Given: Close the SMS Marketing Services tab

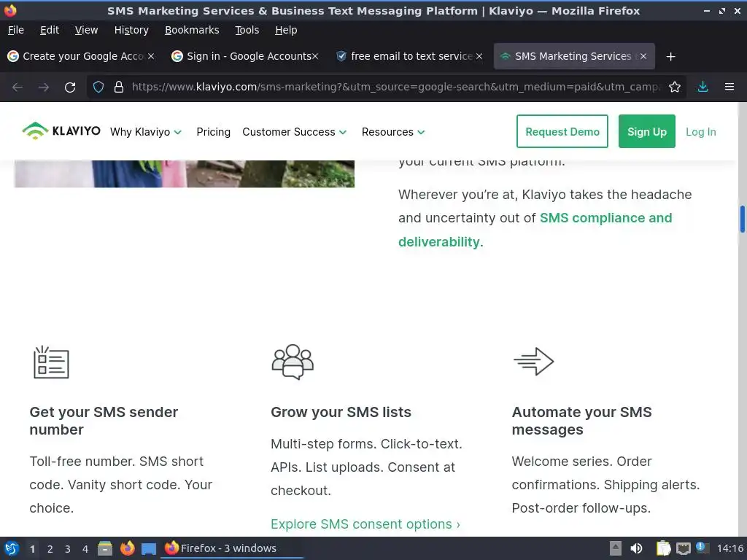Looking at the screenshot, I should (643, 56).
